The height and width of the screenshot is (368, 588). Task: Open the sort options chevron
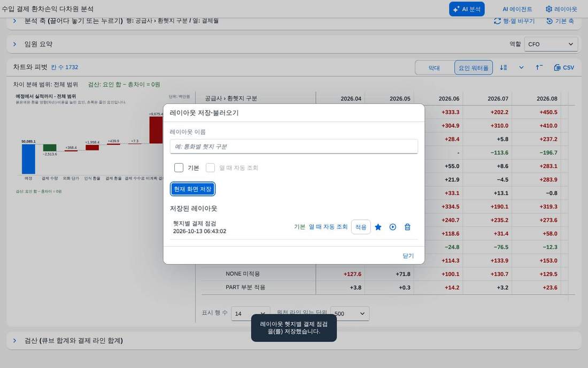coord(521,67)
